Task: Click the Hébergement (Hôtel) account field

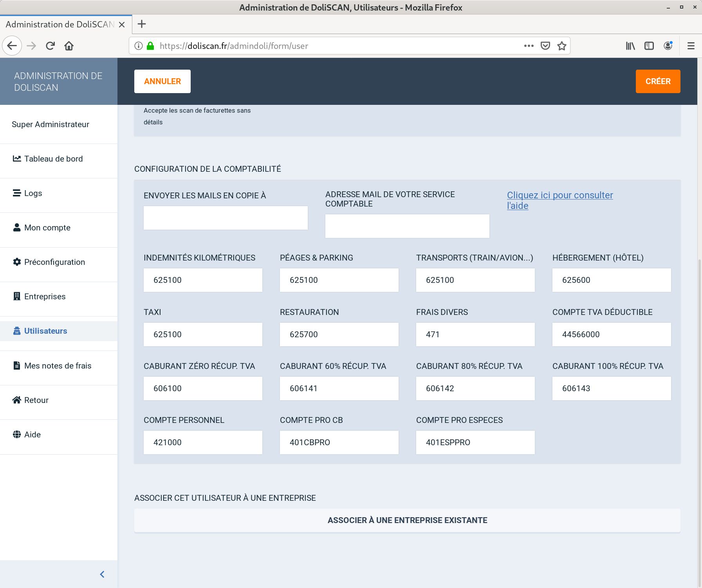Action: [x=611, y=280]
